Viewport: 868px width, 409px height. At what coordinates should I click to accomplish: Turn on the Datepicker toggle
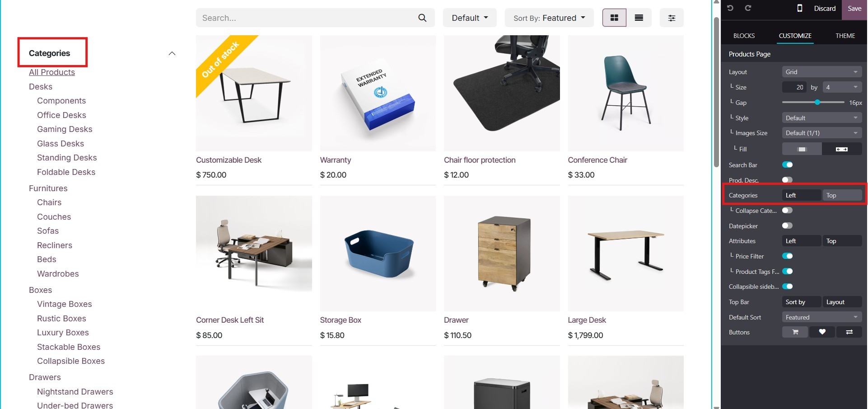787,226
